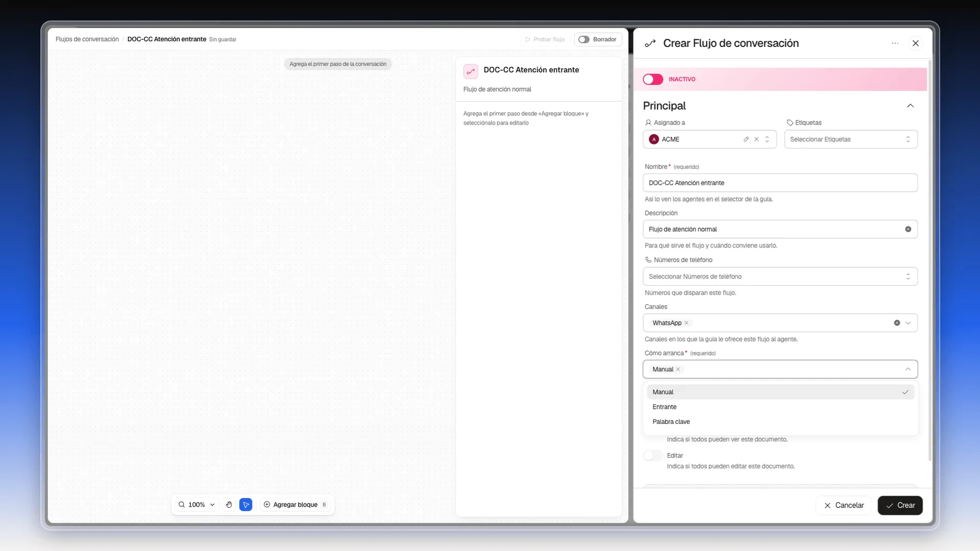The image size is (980, 551).
Task: Remove ACME assignee with the X icon
Action: click(x=756, y=139)
